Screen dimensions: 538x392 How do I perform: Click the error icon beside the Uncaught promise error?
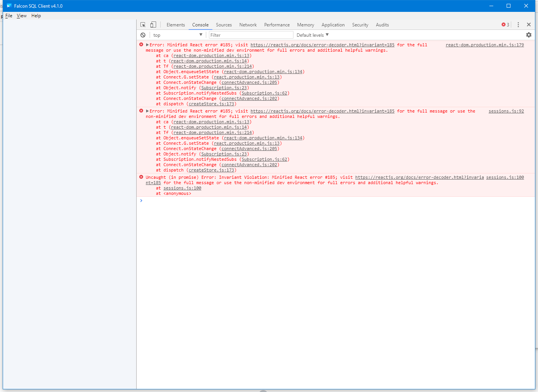pyautogui.click(x=141, y=177)
